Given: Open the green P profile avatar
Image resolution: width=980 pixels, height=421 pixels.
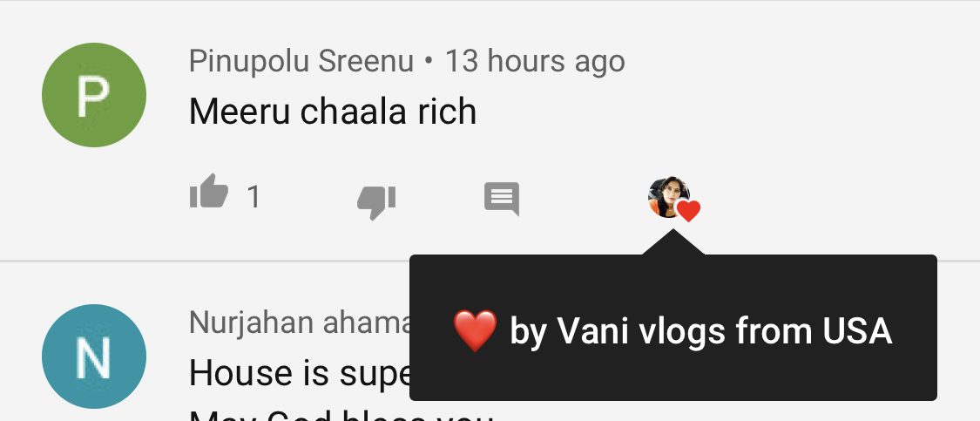Looking at the screenshot, I should point(94,95).
